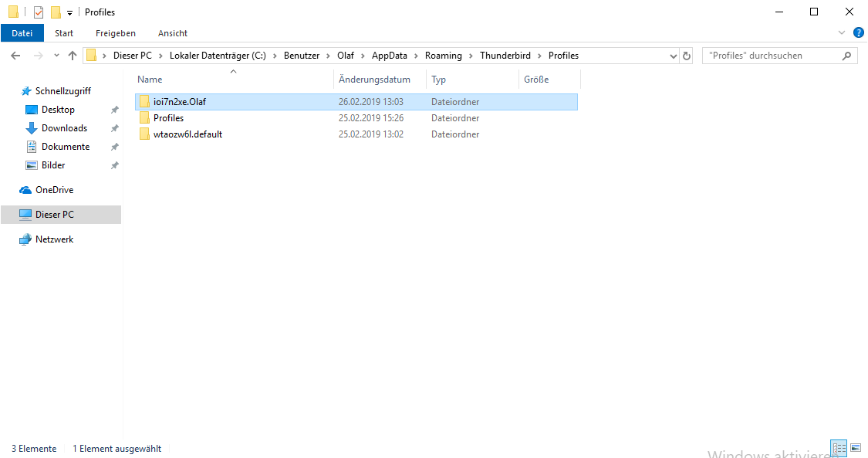This screenshot has height=458, width=868.
Task: Click date 25.02.2019 15:26 cell
Action: (371, 118)
